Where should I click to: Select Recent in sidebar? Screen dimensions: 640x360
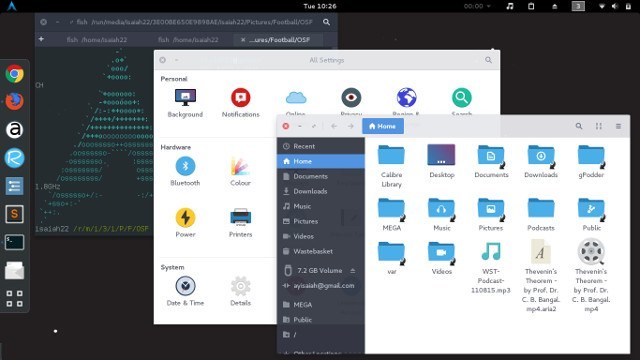point(320,146)
